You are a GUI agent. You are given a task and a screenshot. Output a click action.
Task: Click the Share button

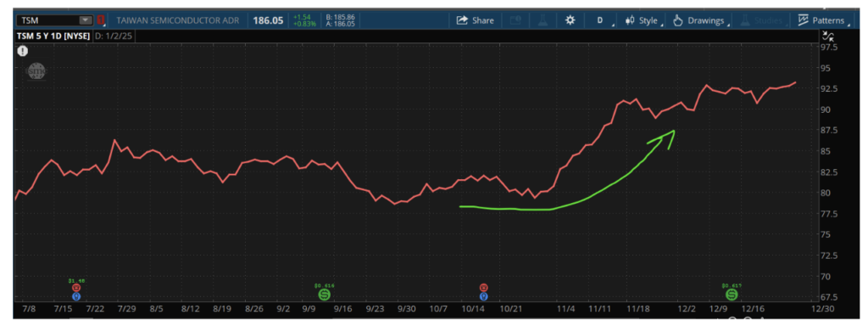coord(475,20)
